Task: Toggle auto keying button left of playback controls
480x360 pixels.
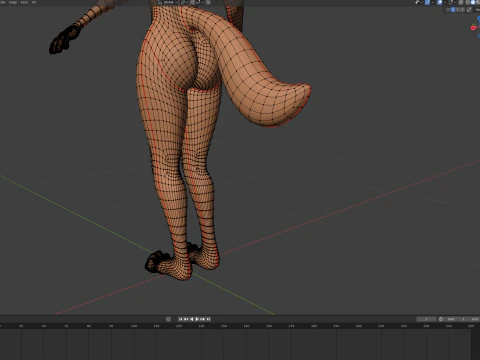Action: click(168, 319)
